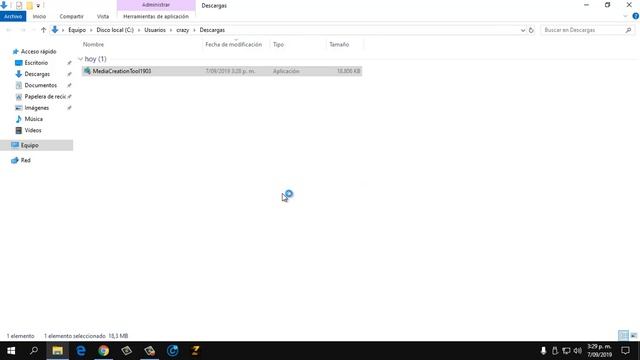Image resolution: width=640 pixels, height=360 pixels.
Task: Go to Disco local (C:) in path
Action: (x=115, y=30)
